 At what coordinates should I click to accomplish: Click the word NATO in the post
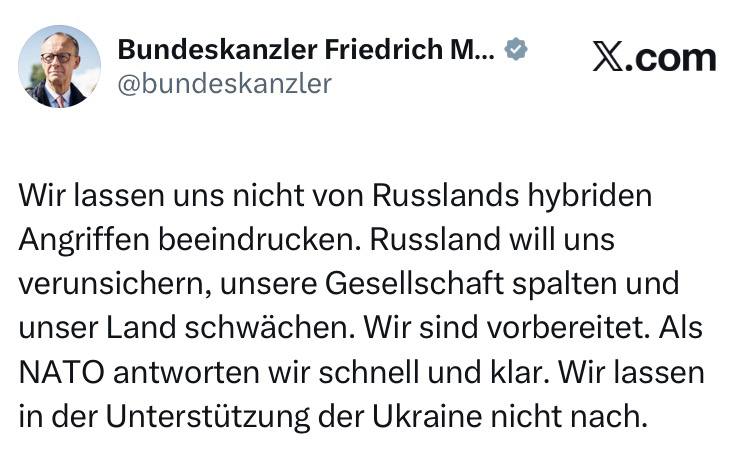(x=62, y=372)
